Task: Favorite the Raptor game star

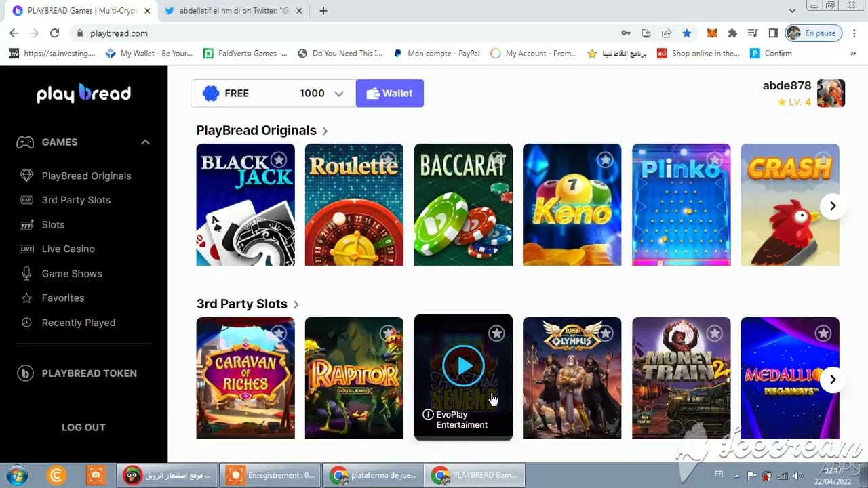Action: coord(388,333)
